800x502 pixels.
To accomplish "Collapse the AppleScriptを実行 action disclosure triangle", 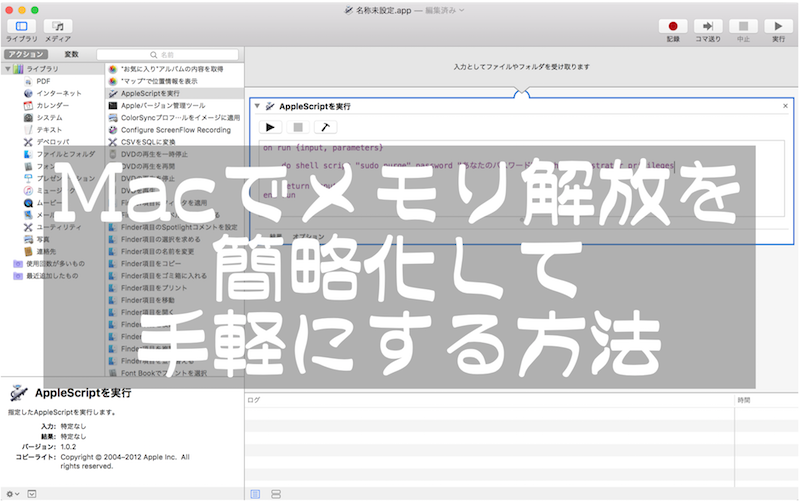I will 257,106.
